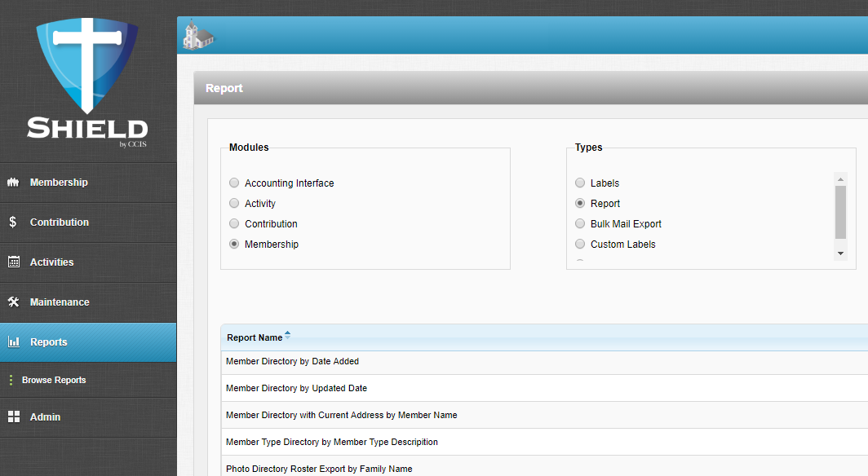Screen dimensions: 868x476
Task: Open Photo Directory Roster Export report
Action: coord(319,469)
